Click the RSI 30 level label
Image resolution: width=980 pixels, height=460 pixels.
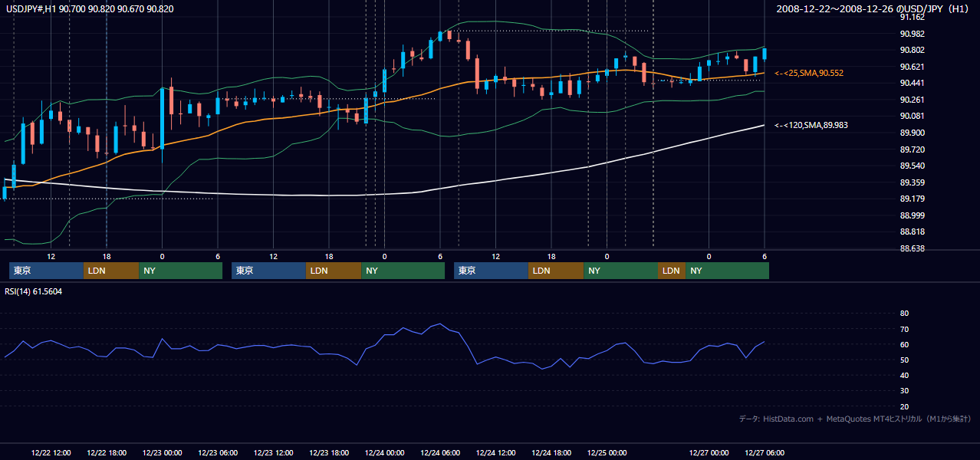point(904,391)
